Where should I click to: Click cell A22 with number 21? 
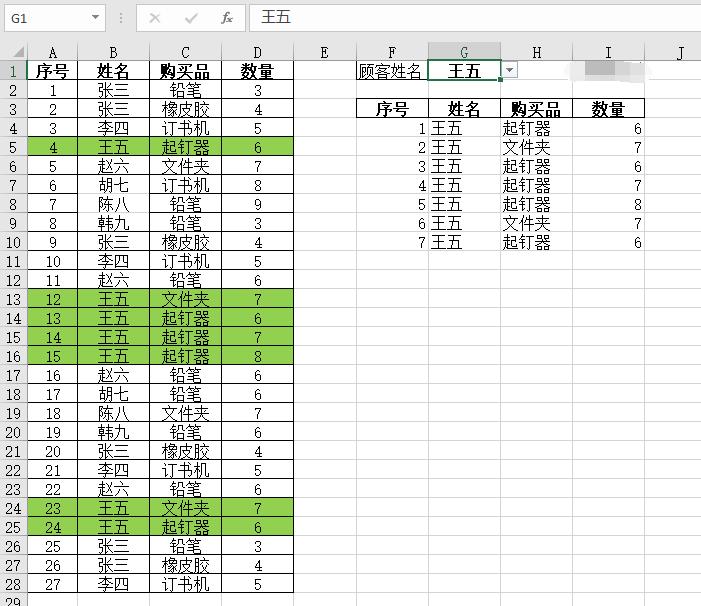(53, 470)
